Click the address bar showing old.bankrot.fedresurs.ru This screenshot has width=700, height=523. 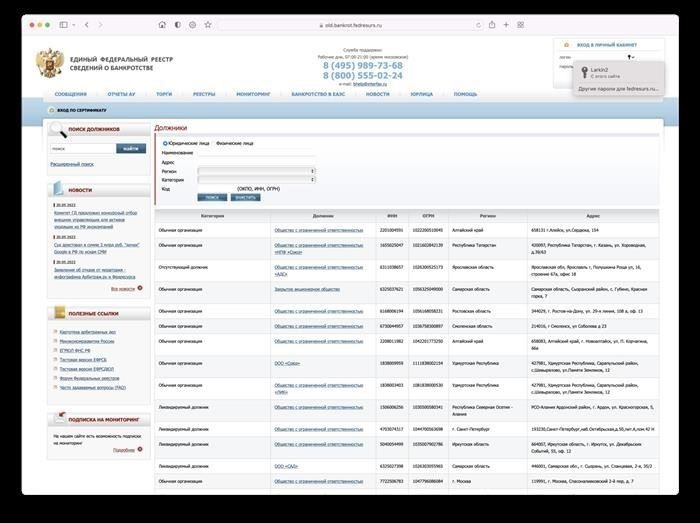point(351,25)
